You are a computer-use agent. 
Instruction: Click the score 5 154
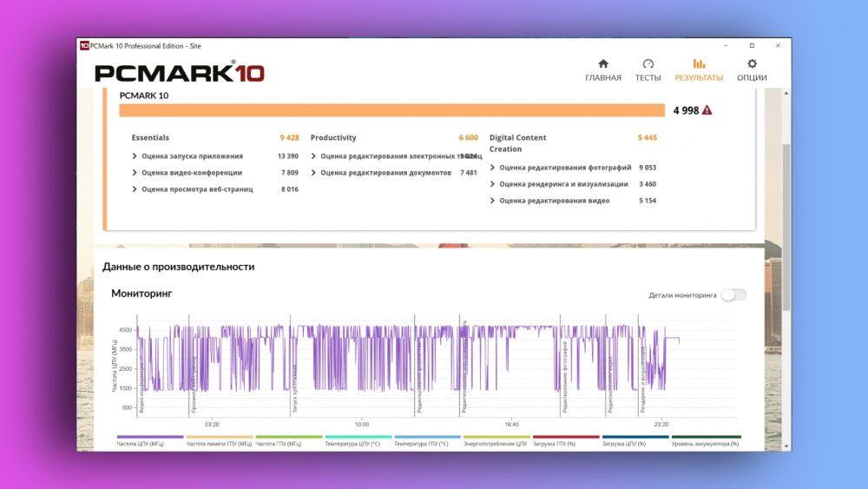click(x=648, y=201)
